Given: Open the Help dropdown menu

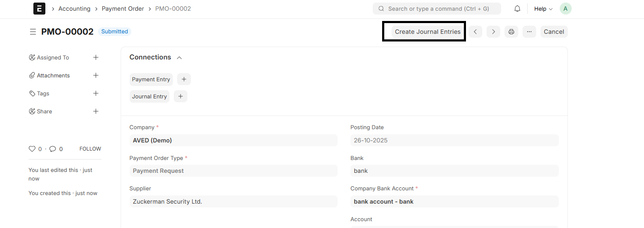Looking at the screenshot, I should (543, 9).
